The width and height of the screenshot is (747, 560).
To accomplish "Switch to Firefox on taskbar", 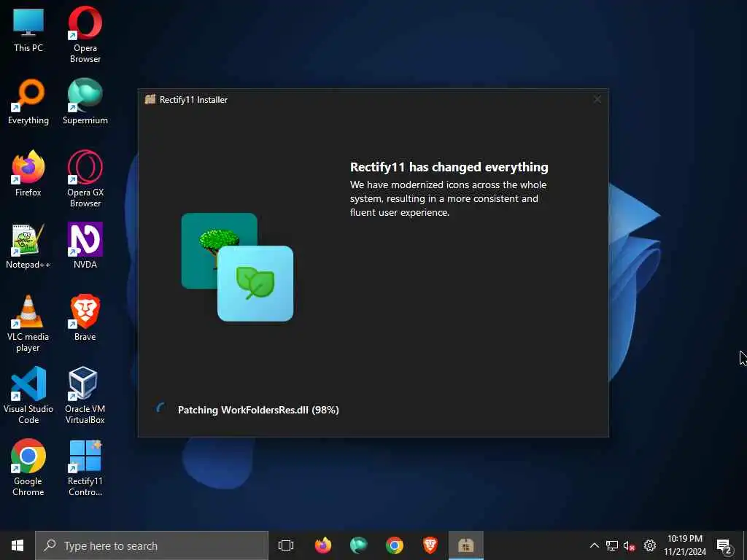I will (x=323, y=545).
